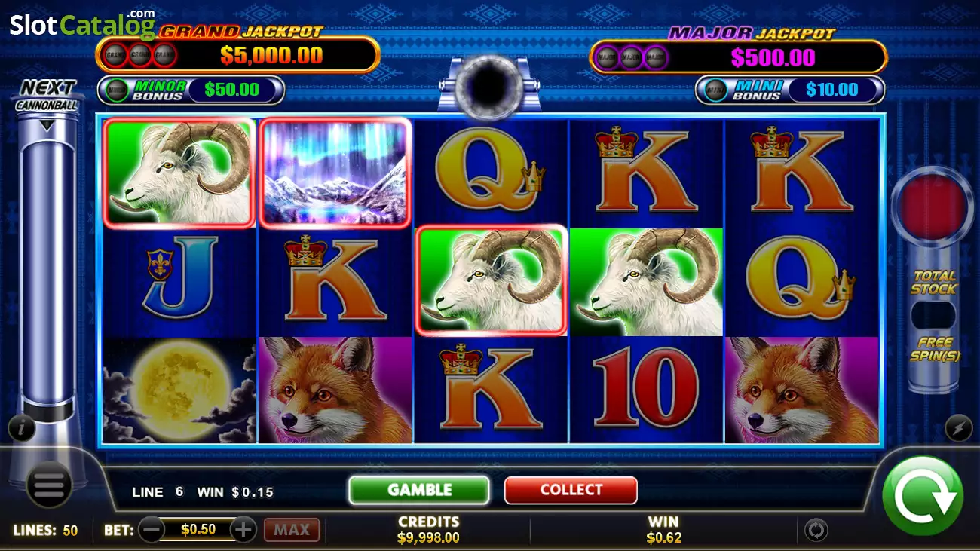Click the highlighted ram in top-left reel
Image resolution: width=980 pixels, height=551 pixels.
pyautogui.click(x=179, y=173)
